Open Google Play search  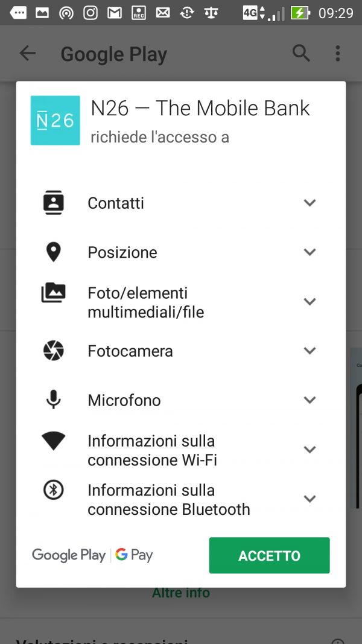pyautogui.click(x=301, y=53)
